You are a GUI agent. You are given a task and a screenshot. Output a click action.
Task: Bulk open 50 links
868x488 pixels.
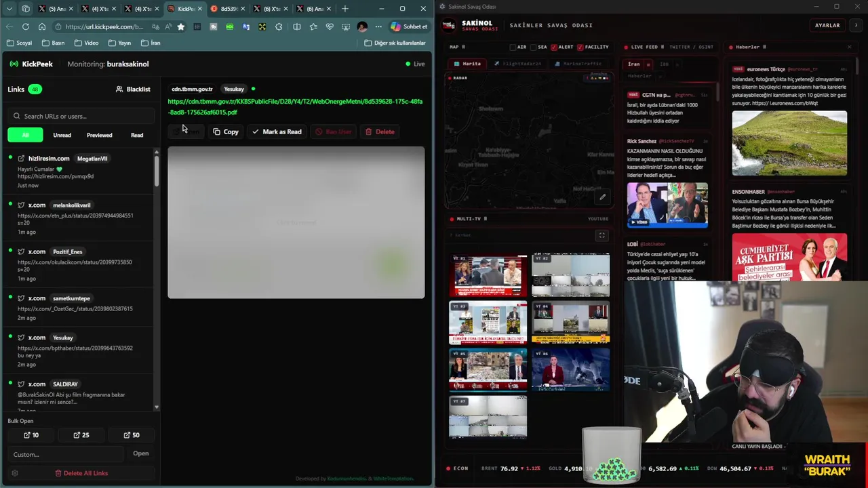pos(132,435)
